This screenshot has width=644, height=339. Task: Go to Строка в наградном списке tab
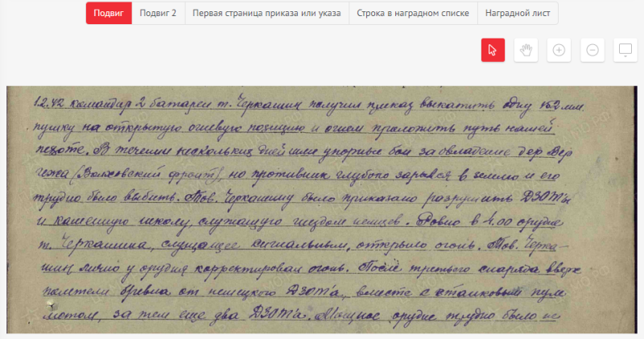[x=412, y=13]
